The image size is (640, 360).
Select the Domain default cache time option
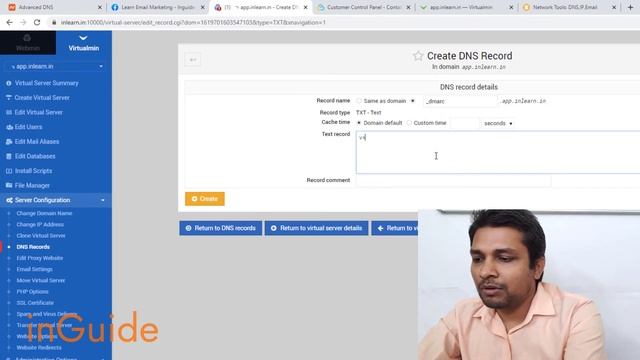tap(359, 123)
